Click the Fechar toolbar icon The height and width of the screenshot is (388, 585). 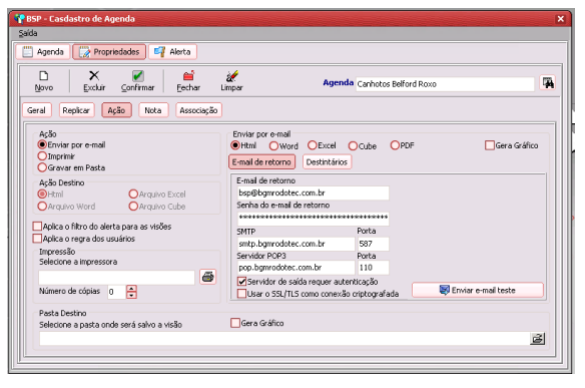188,76
